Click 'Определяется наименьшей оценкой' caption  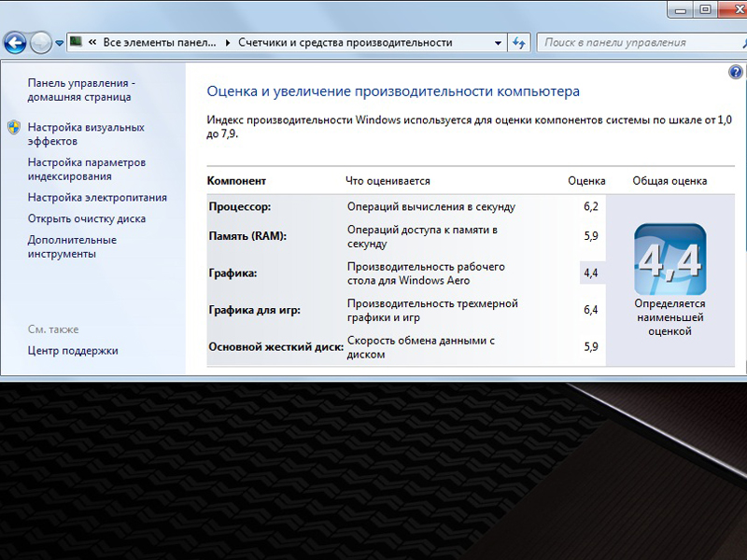pos(669,317)
